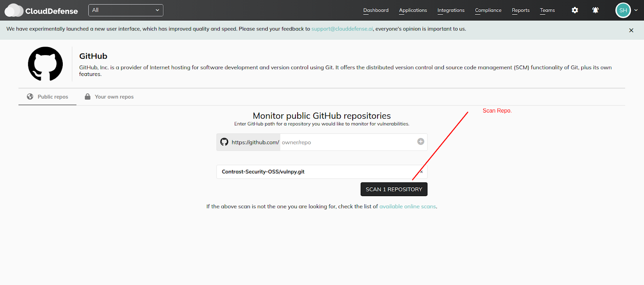Open the available online scans link
This screenshot has width=644, height=285.
[x=407, y=207]
